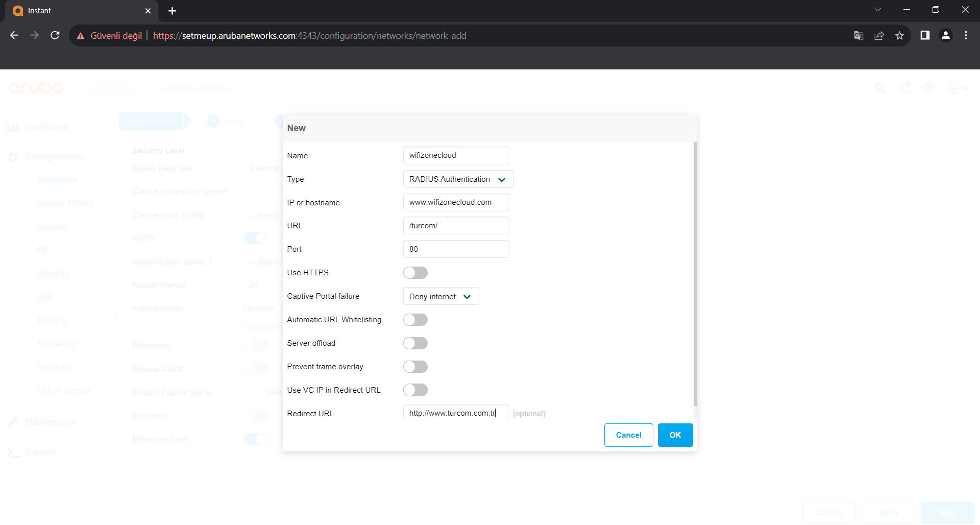Click the browser back arrow icon
980x525 pixels.
coord(14,35)
